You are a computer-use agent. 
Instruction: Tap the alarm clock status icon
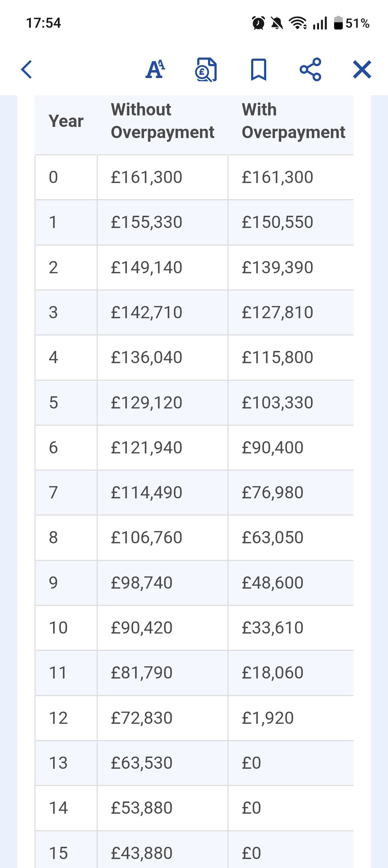pyautogui.click(x=258, y=23)
